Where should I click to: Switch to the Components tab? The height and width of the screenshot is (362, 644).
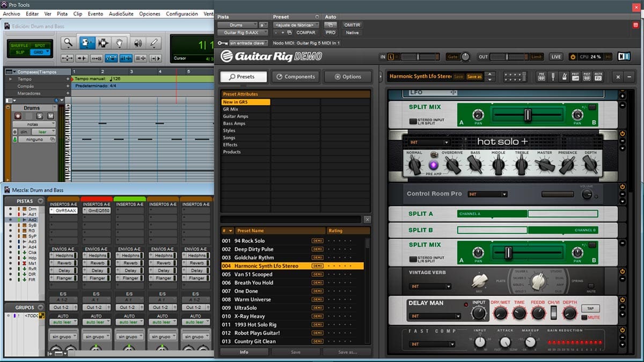295,77
